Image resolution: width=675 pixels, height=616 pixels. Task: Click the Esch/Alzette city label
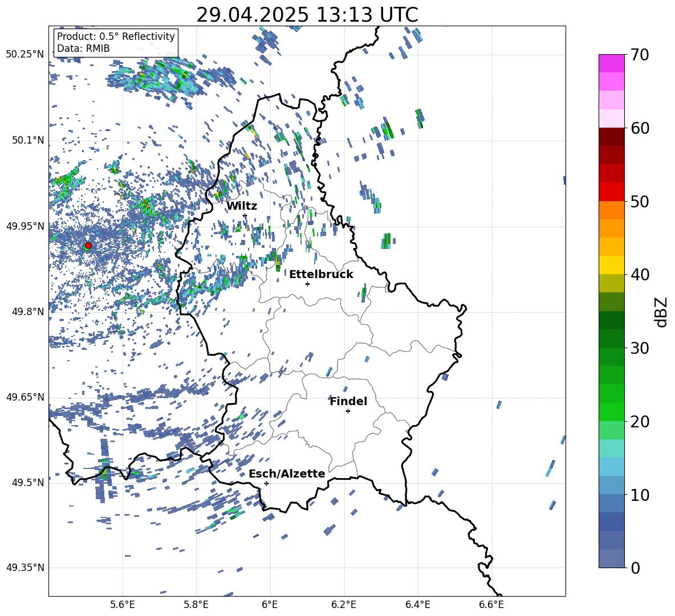(287, 474)
